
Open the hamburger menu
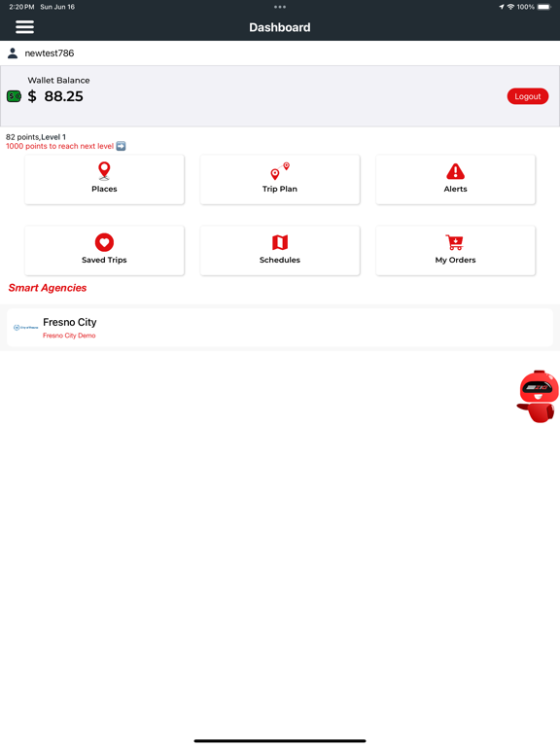(24, 27)
